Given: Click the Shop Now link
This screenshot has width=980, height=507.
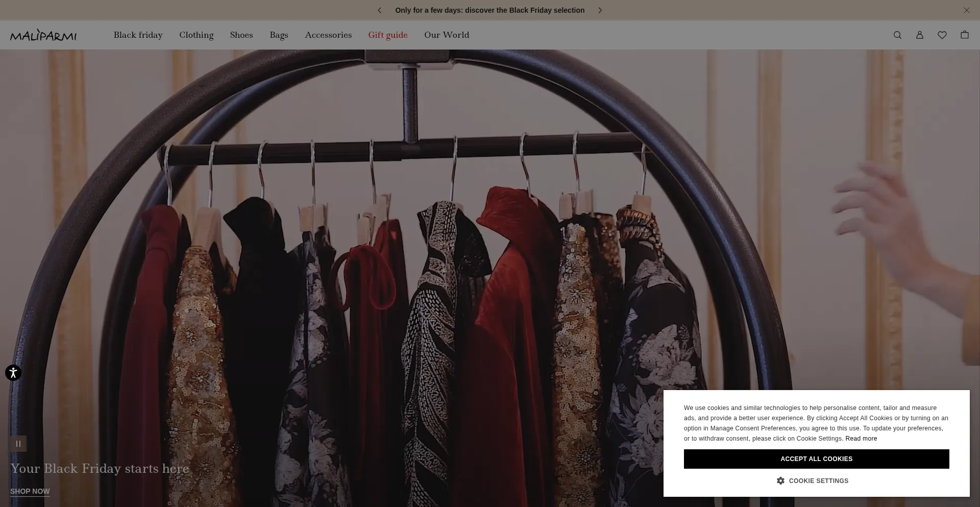Looking at the screenshot, I should [30, 492].
